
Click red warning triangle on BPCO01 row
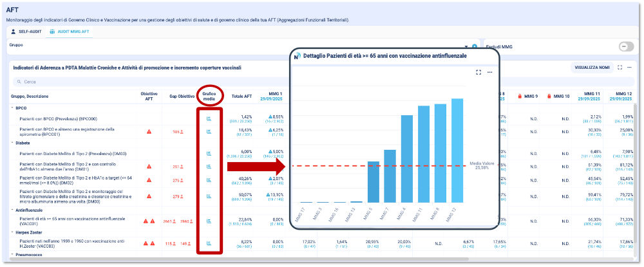pos(149,131)
